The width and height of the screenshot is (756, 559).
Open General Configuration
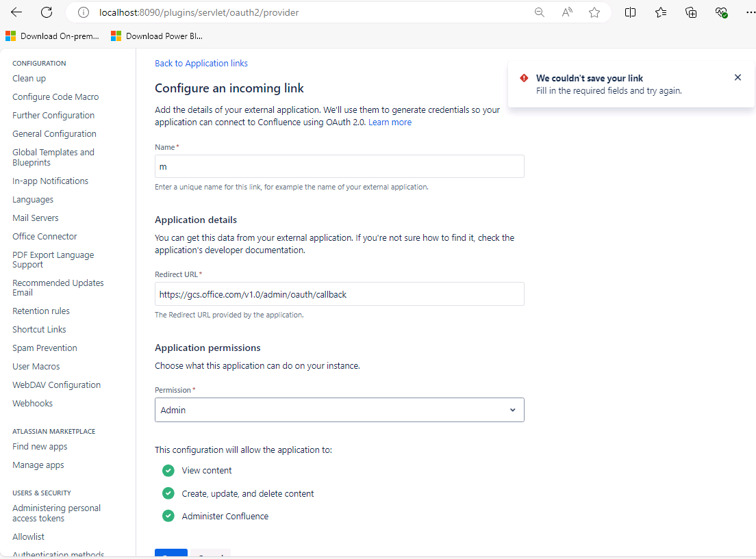point(55,134)
